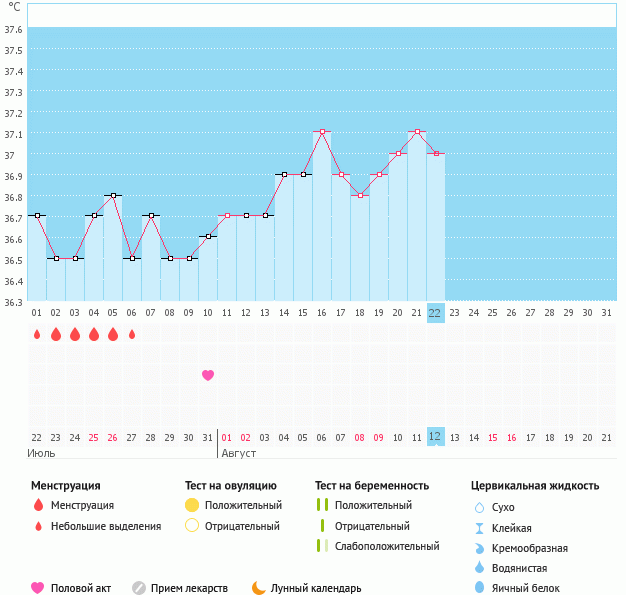Click the orange moon icon for Лунный календарь
This screenshot has height=595, width=626.
pos(259,588)
